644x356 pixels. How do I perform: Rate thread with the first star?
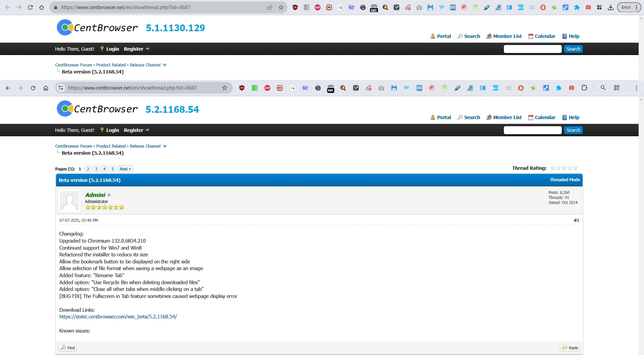(x=553, y=168)
